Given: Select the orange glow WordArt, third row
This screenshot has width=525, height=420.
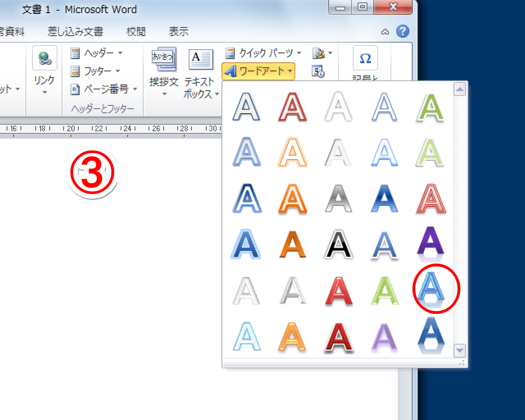Looking at the screenshot, I should 292,199.
